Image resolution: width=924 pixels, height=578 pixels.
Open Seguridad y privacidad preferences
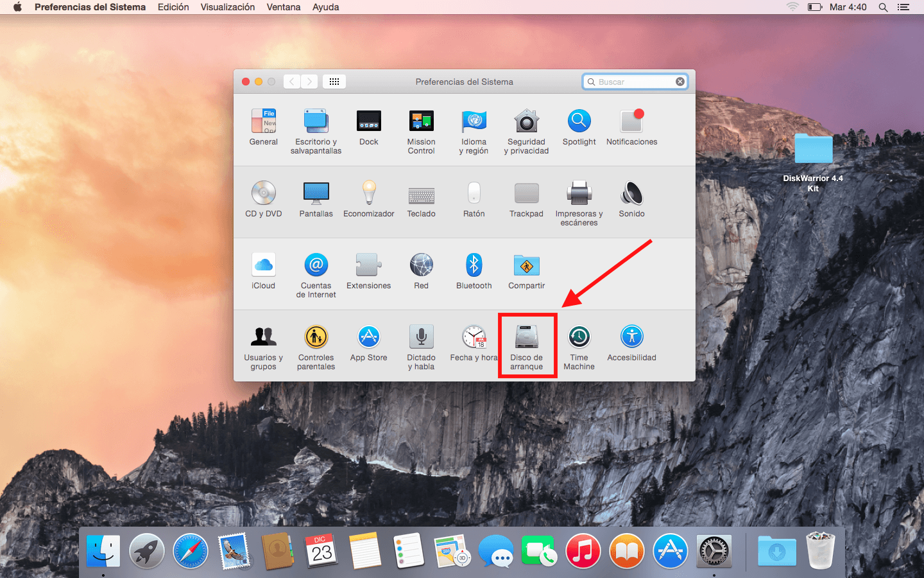(527, 132)
